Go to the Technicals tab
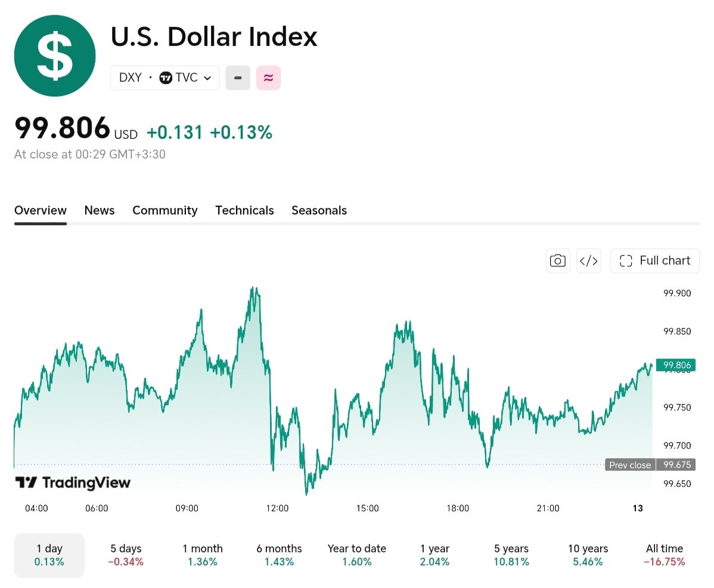 [x=244, y=210]
